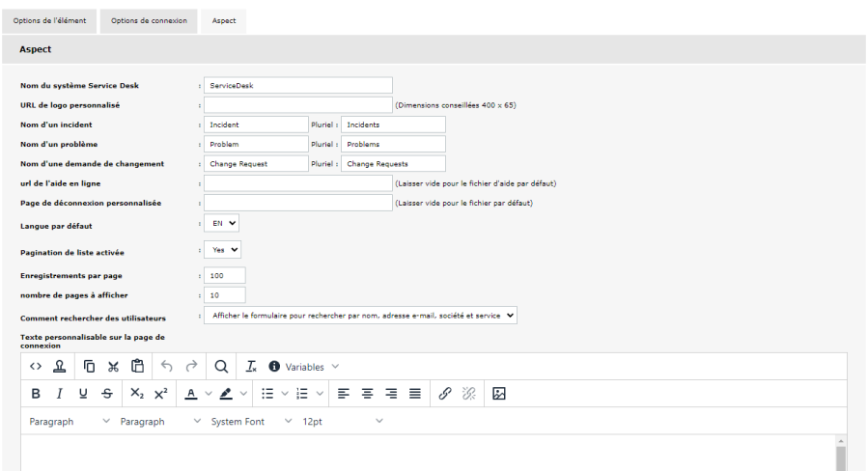Click the 'Langue par défaut' label
Screen dimensions: 868x471
coord(56,226)
